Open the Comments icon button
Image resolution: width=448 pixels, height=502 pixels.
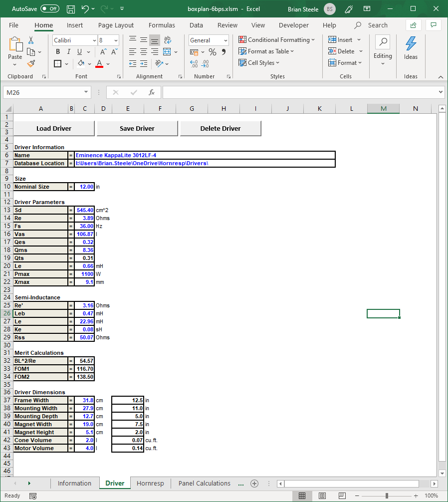click(x=434, y=25)
